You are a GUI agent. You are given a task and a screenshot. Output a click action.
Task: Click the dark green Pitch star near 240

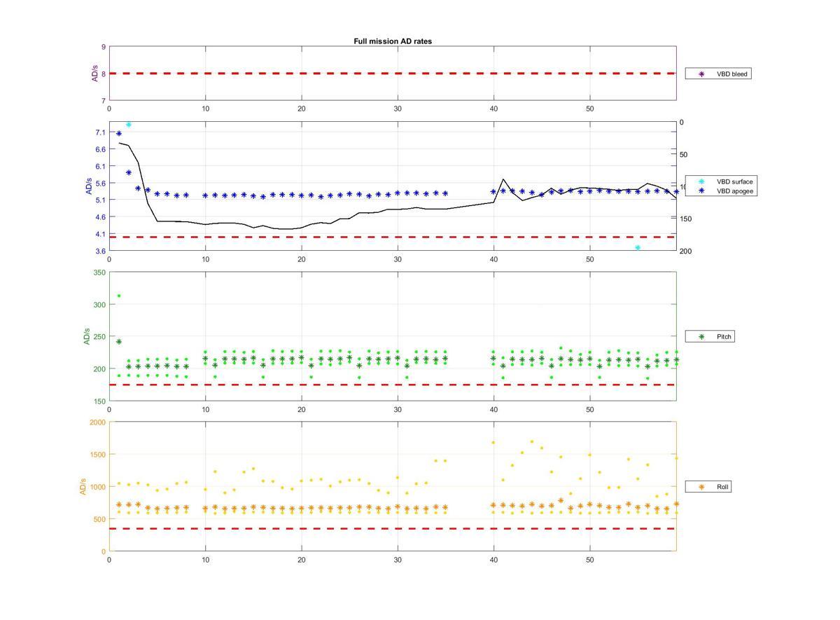(119, 342)
